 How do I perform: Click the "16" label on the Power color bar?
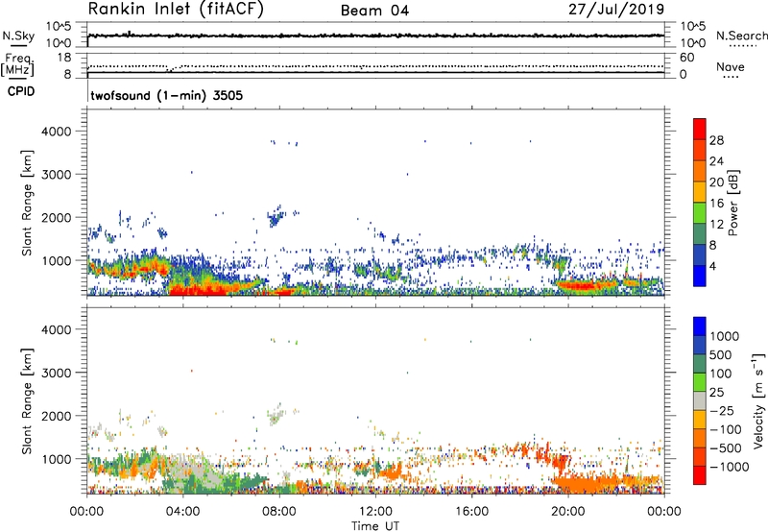pos(716,204)
